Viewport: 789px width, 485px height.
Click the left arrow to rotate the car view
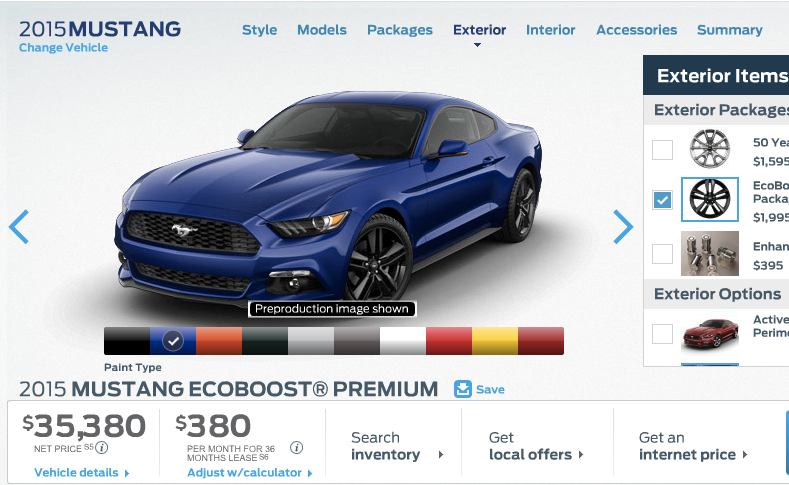pos(19,227)
